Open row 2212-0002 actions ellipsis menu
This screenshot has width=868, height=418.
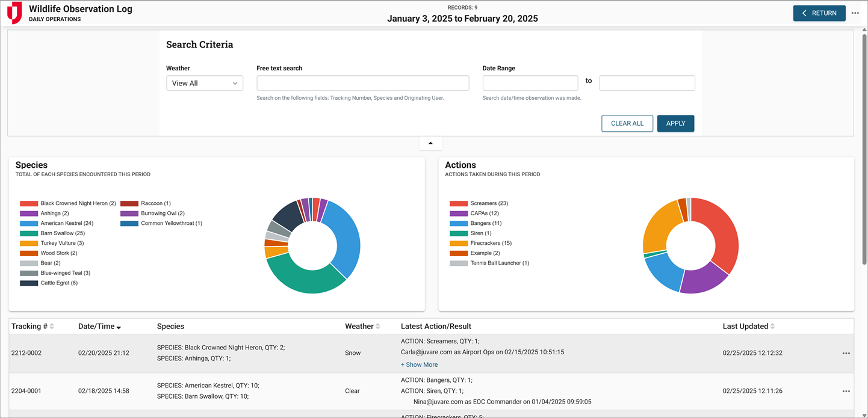click(846, 354)
